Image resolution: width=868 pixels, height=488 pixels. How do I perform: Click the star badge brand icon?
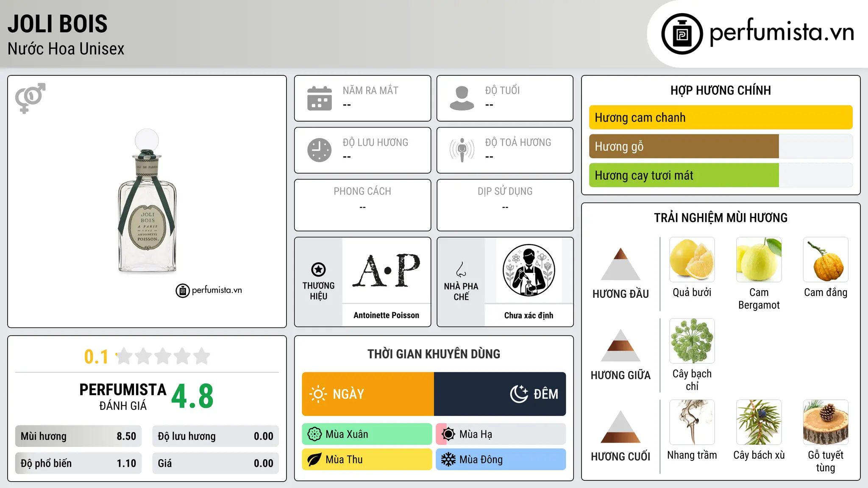click(x=318, y=269)
